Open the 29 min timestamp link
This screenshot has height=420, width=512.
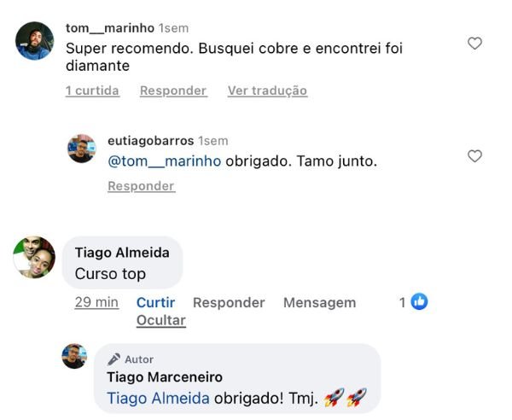coord(96,302)
